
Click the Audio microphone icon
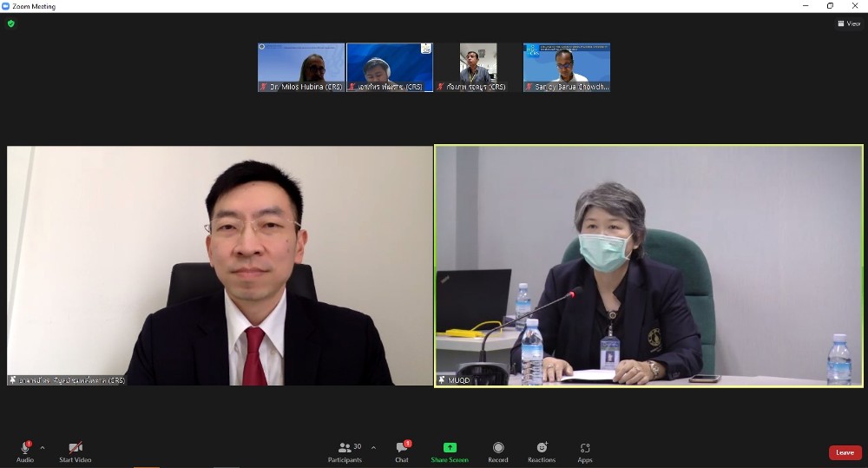pos(24,448)
